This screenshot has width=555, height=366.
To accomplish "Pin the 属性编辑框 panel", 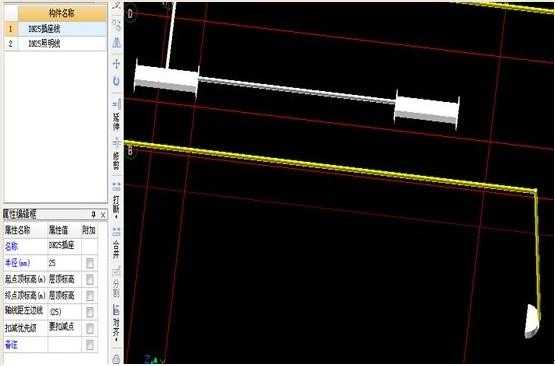I will [93, 214].
